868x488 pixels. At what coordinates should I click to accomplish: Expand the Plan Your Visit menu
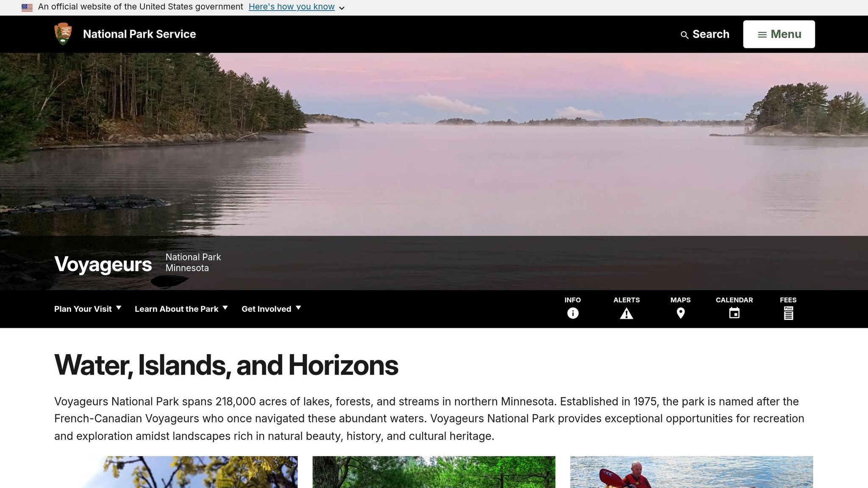(x=88, y=309)
